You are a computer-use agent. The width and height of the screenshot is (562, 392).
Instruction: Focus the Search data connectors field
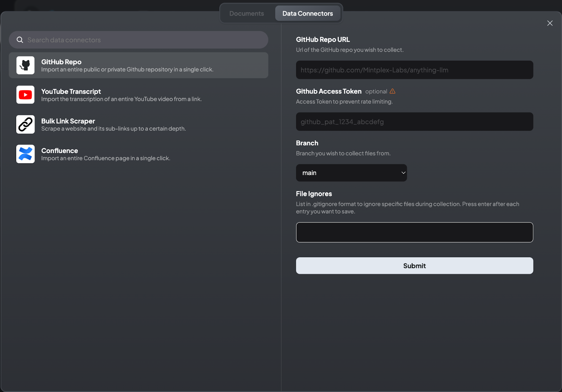[x=138, y=40]
